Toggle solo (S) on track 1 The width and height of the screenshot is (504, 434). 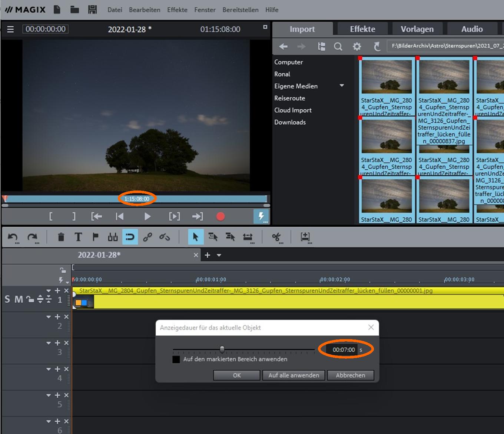click(x=7, y=299)
